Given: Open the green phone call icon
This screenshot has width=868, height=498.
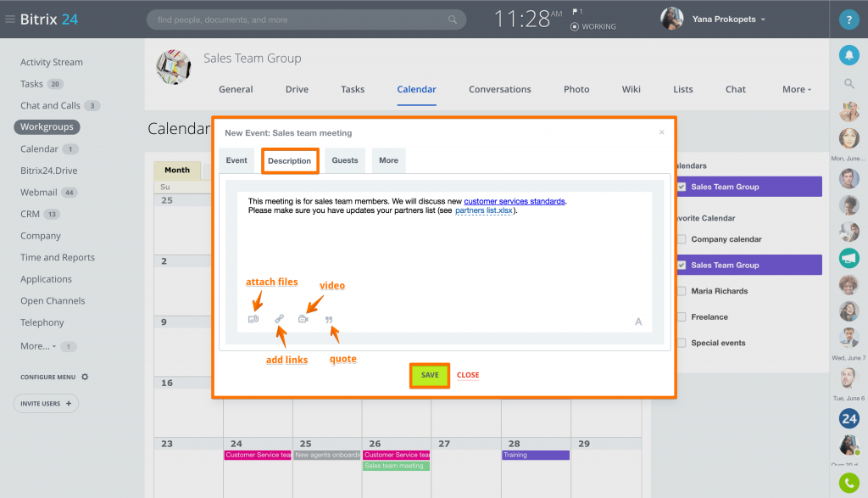Looking at the screenshot, I should click(x=849, y=483).
